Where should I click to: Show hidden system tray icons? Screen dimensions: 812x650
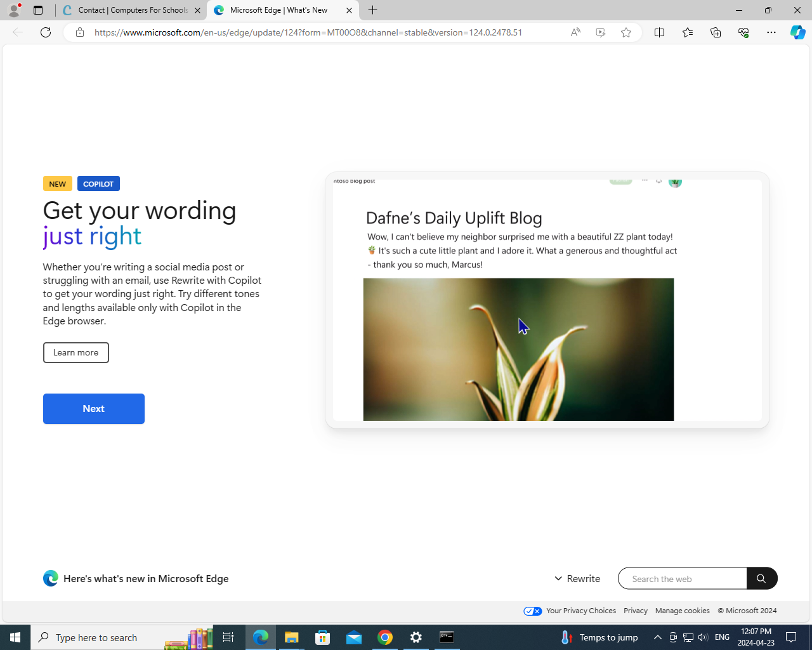tap(658, 637)
